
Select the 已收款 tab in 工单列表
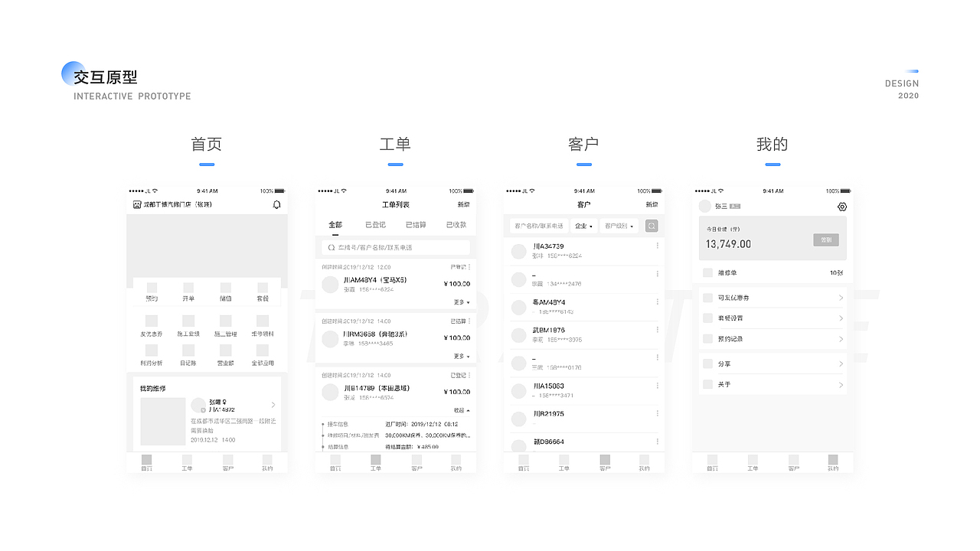click(x=456, y=225)
